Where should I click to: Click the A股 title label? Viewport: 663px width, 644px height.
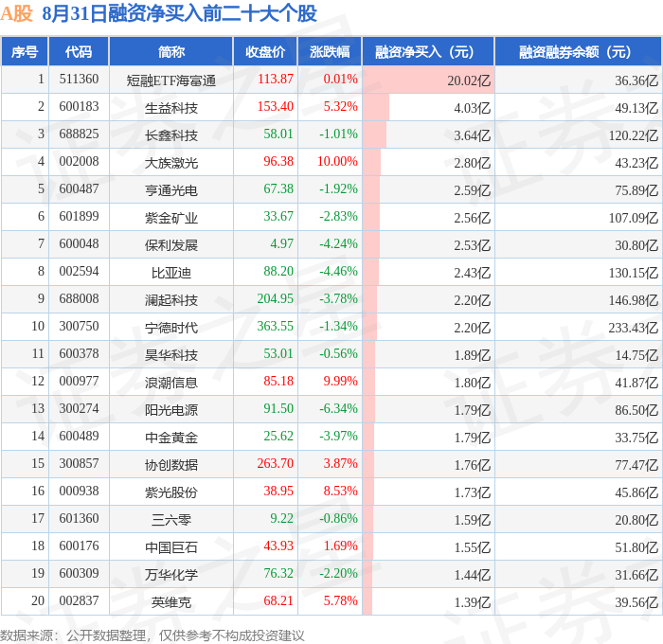16,13
